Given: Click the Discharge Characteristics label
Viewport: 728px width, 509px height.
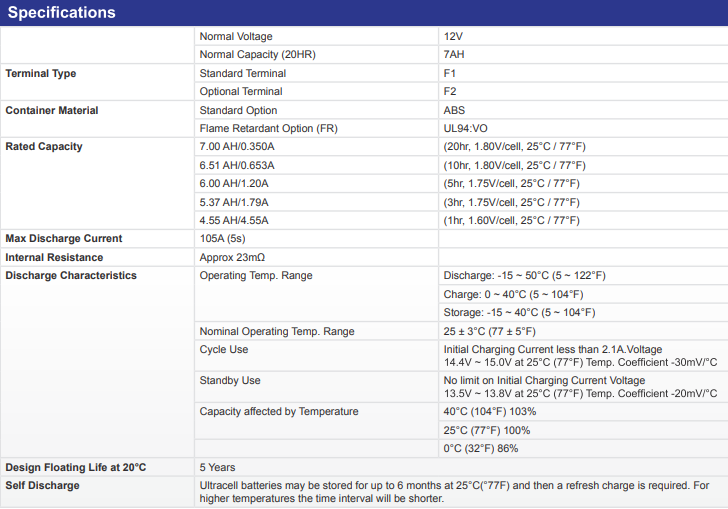Looking at the screenshot, I should coord(71,276).
